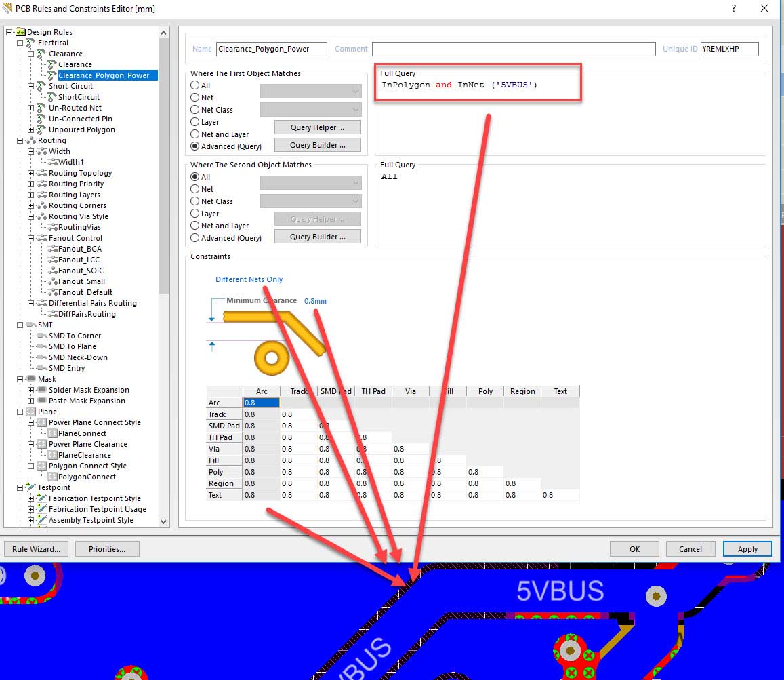
Task: Select 'Advanced (Query)' for second object
Action: point(195,238)
